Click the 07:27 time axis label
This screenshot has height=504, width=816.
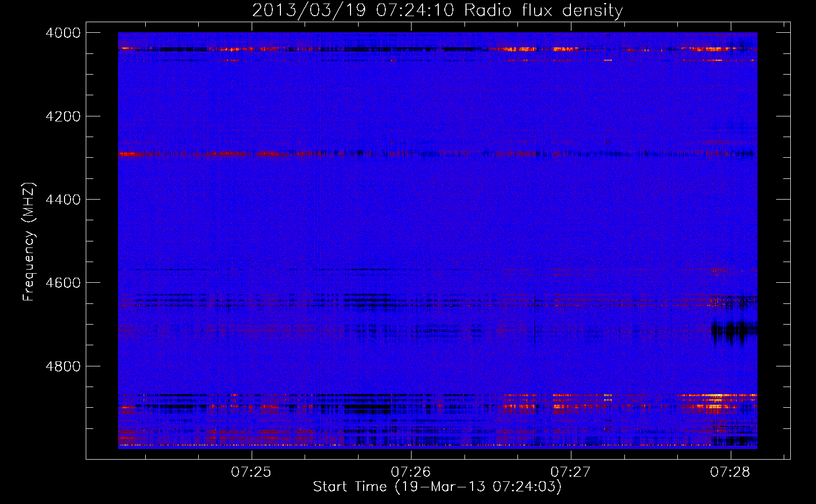570,472
